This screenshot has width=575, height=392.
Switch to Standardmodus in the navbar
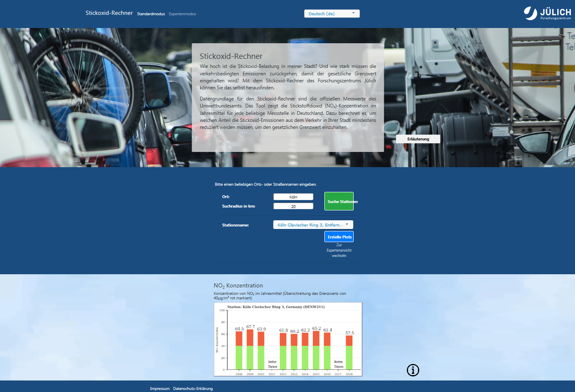pos(151,14)
